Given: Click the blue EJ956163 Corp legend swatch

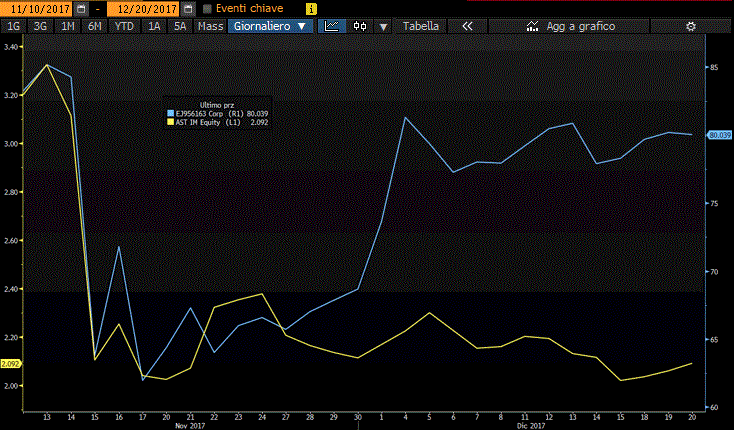Looking at the screenshot, I should coord(170,114).
